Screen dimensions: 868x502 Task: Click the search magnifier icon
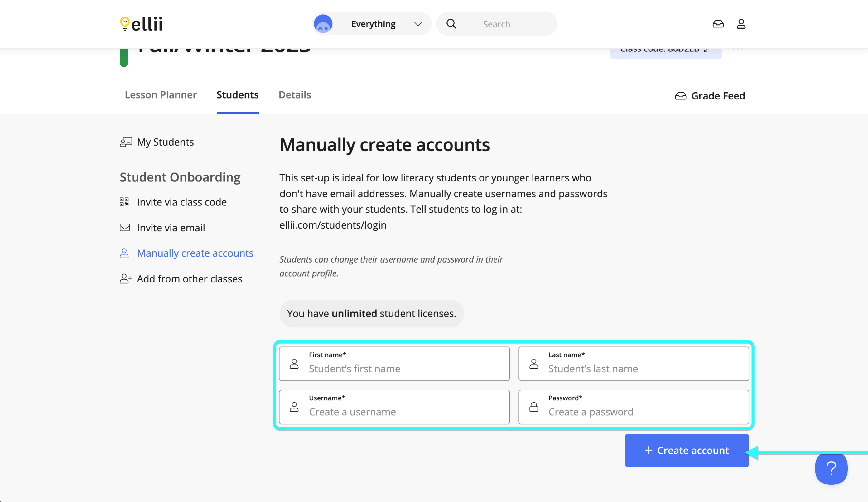click(451, 24)
